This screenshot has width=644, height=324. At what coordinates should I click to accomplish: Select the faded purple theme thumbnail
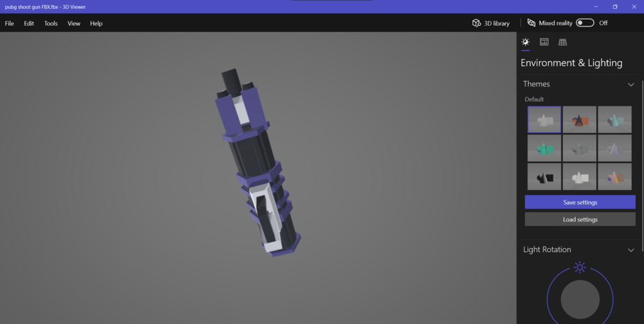(x=615, y=148)
